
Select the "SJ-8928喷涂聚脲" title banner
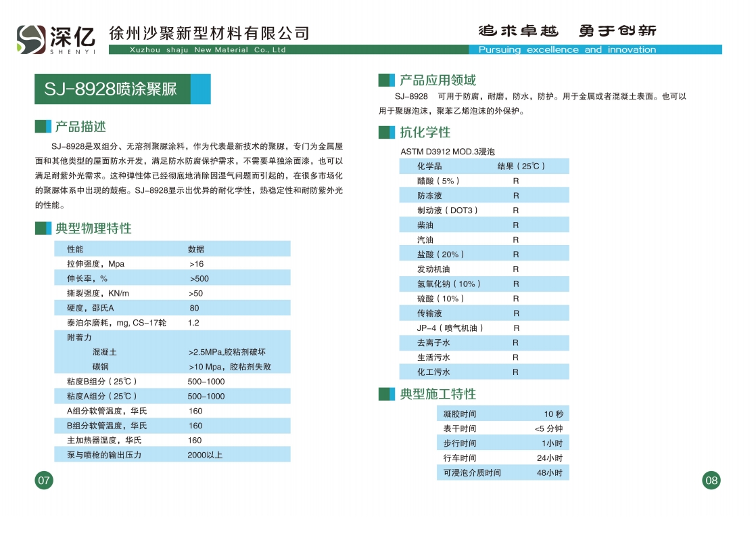[122, 89]
